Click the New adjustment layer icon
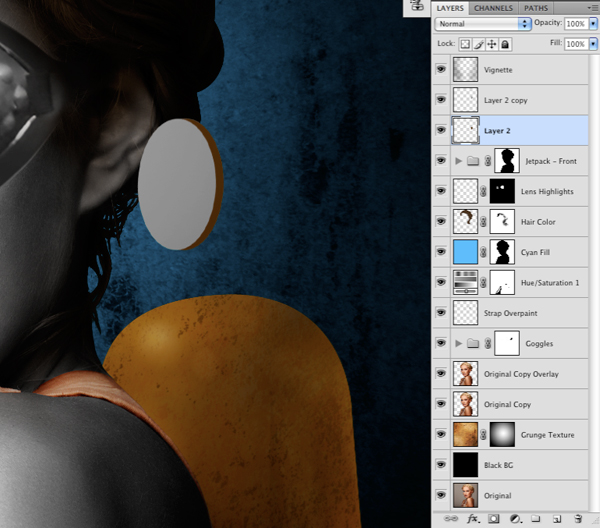 [515, 519]
